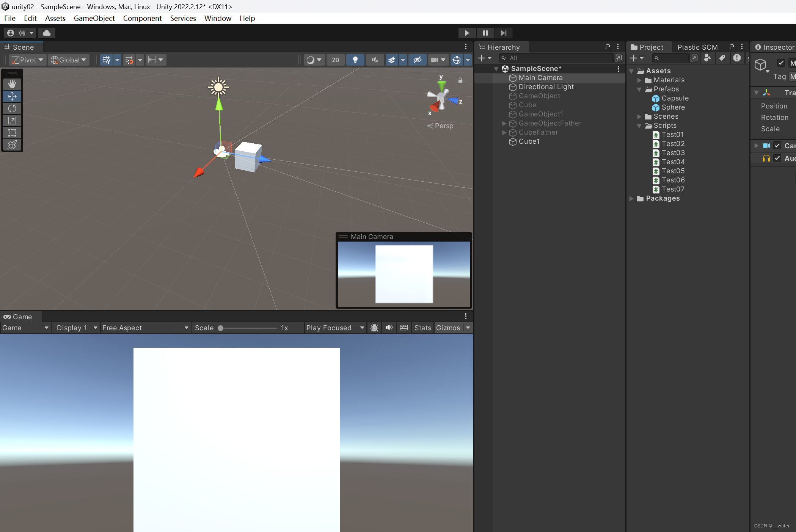Screen dimensions: 796x532
Task: Enable the Camera component checkbox in Inspector
Action: (x=777, y=145)
